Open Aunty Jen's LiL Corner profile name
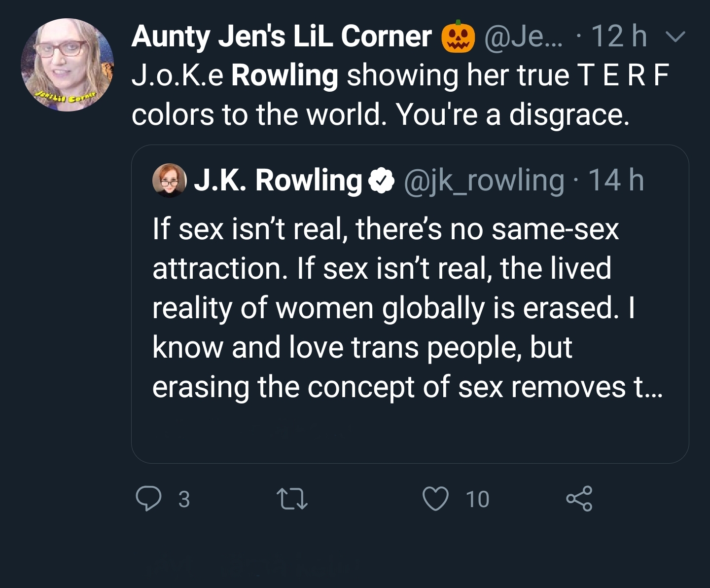The height and width of the screenshot is (588, 710). click(282, 37)
